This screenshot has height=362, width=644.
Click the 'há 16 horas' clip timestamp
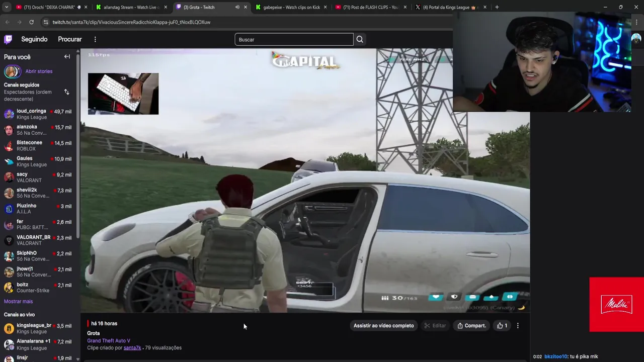[104, 324]
